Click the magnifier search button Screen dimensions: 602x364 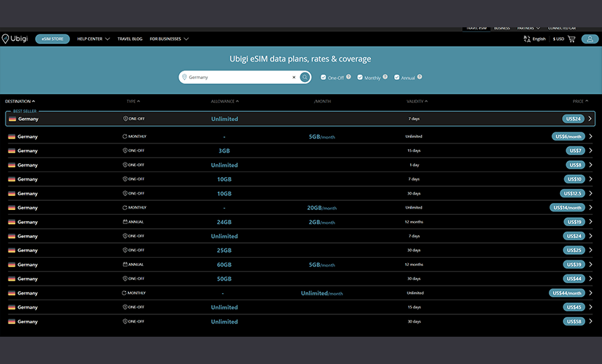[304, 77]
